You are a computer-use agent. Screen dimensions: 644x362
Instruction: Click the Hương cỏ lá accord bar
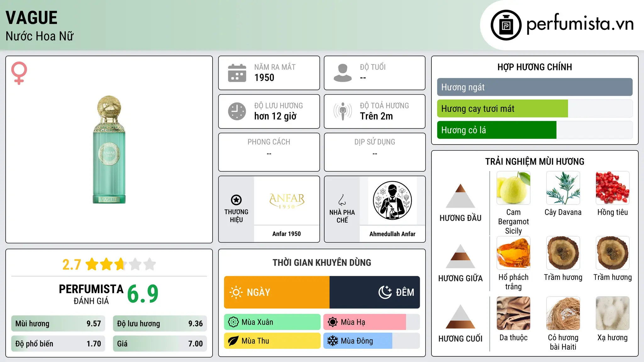[x=535, y=130]
